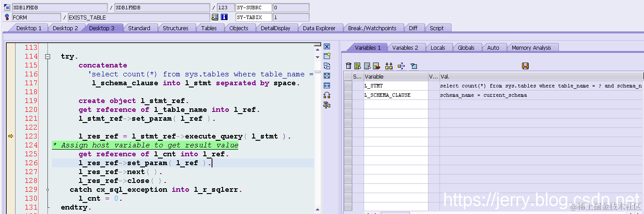Click the L_STMT variable name cell
This screenshot has width=644, height=214.
(396, 86)
